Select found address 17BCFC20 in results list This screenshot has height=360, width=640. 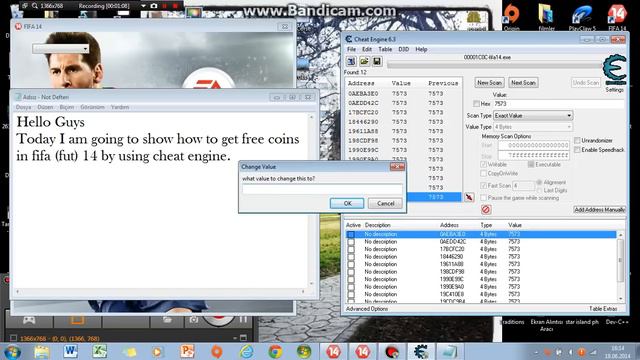pyautogui.click(x=404, y=112)
